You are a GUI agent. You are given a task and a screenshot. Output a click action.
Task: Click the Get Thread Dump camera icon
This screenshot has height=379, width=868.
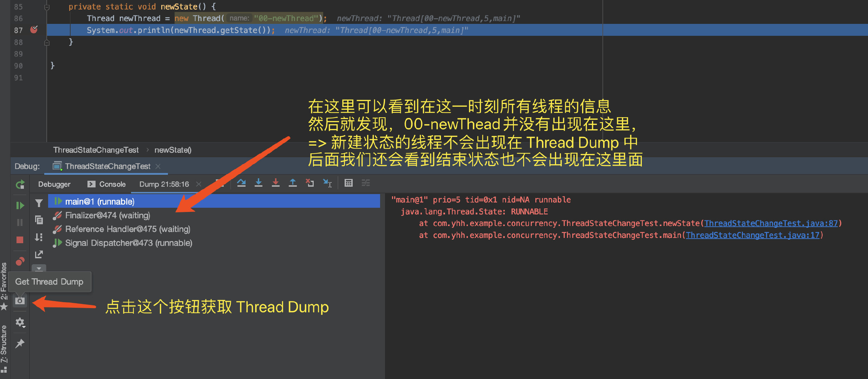click(x=20, y=301)
